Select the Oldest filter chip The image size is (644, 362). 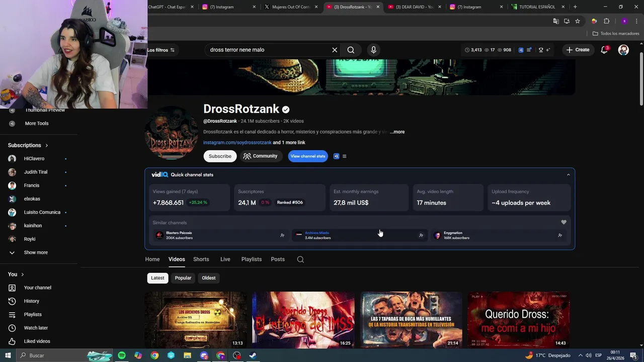[x=209, y=278]
